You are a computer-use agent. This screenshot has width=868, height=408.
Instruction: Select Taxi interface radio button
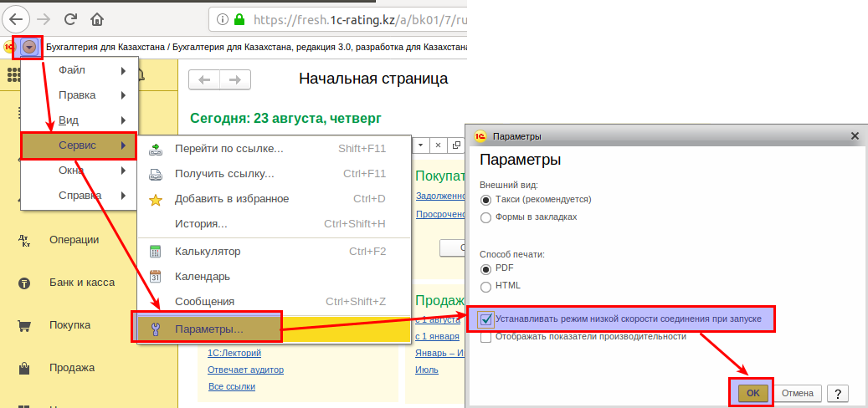click(486, 200)
